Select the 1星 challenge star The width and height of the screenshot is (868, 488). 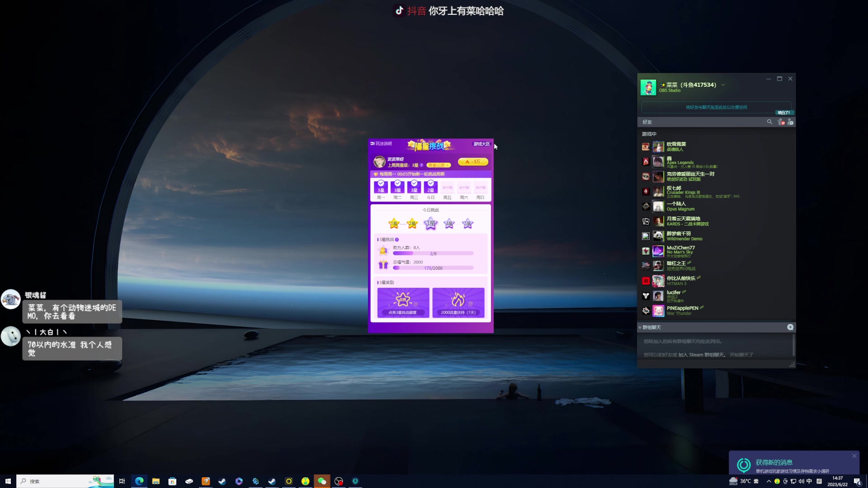pyautogui.click(x=394, y=224)
